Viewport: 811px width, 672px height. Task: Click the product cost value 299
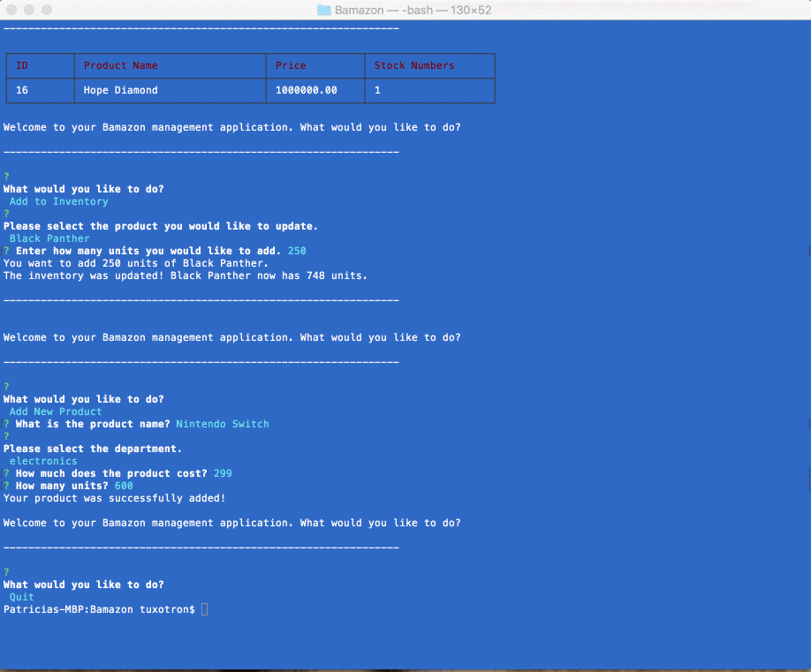(x=223, y=473)
